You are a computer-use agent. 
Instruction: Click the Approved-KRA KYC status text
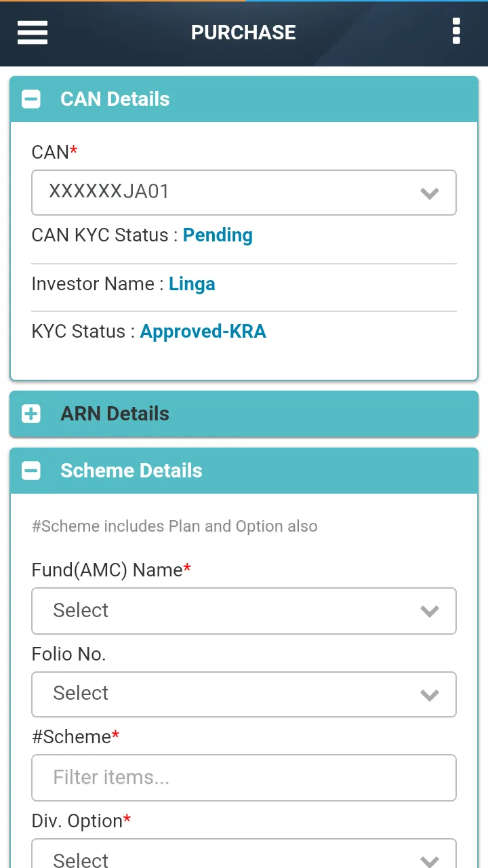point(203,332)
